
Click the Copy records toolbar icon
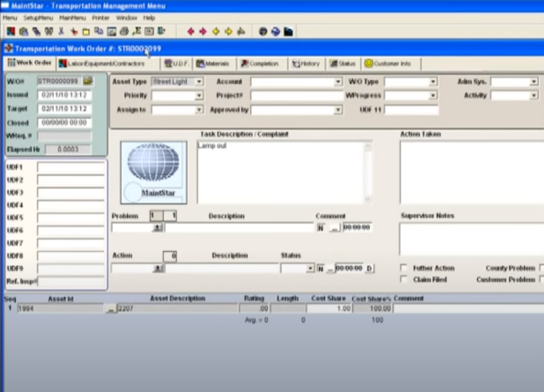98,31
